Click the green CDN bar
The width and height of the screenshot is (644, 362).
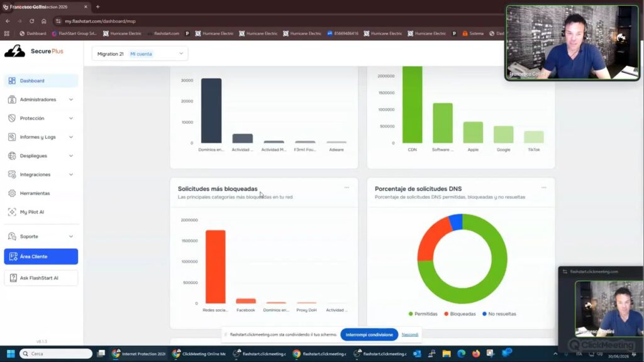click(x=413, y=105)
